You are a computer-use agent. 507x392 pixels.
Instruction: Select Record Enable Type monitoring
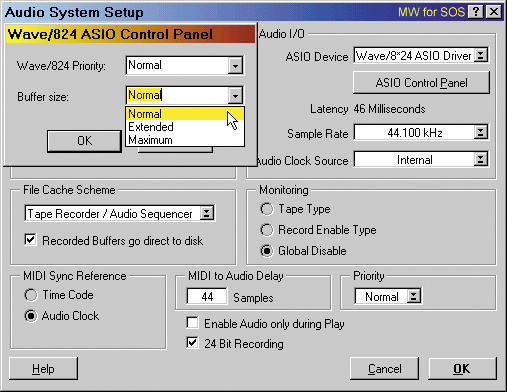pos(267,230)
